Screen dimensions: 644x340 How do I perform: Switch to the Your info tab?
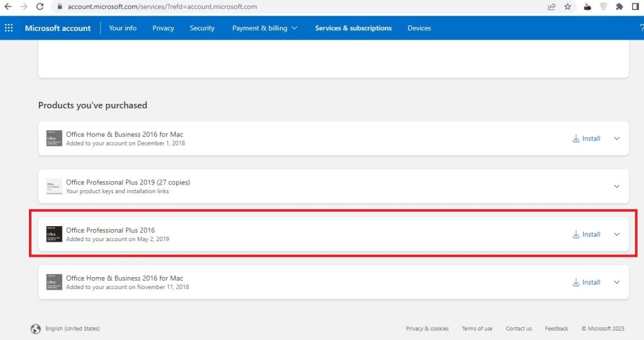coord(123,28)
